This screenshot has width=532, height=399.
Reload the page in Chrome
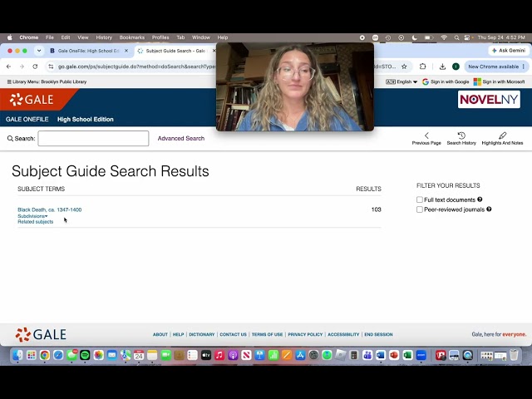pyautogui.click(x=35, y=66)
